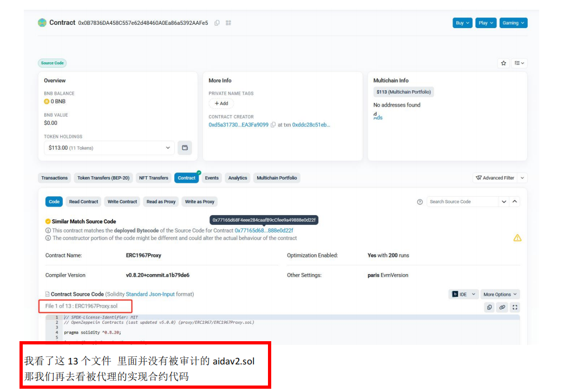The height and width of the screenshot is (392, 563).
Task: Click the help icon beside source search
Action: click(420, 202)
